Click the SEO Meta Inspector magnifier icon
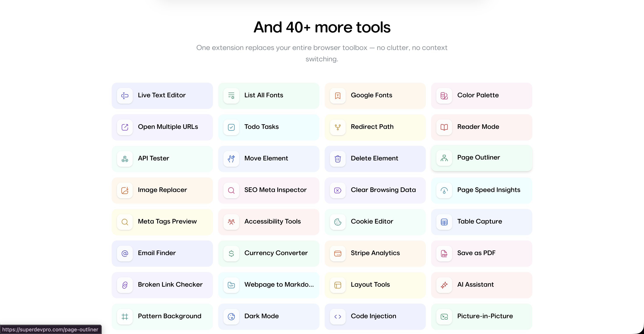Image resolution: width=644 pixels, height=334 pixels. point(231,190)
